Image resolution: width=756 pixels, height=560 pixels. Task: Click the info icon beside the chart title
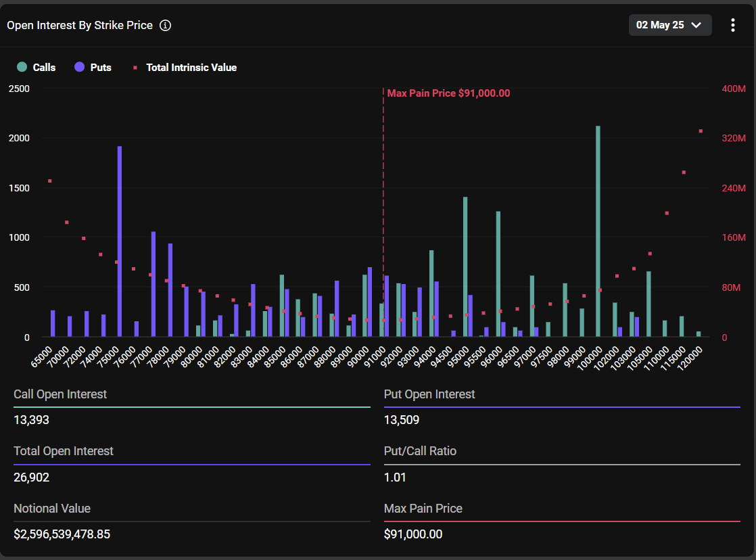[165, 26]
